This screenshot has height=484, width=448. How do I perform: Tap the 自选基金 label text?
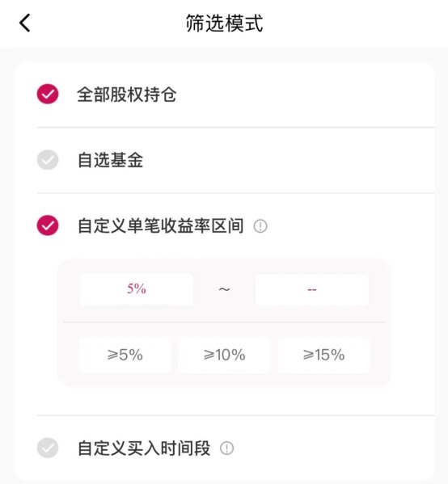[110, 160]
